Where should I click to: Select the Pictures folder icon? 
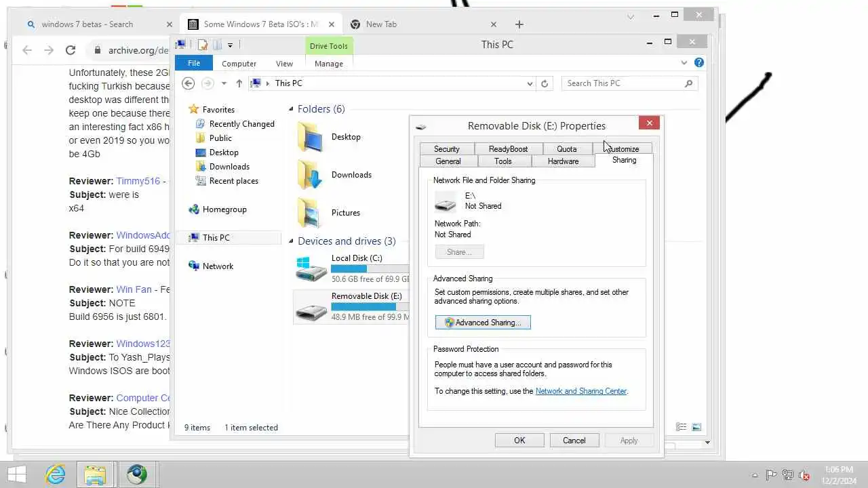[x=310, y=213]
